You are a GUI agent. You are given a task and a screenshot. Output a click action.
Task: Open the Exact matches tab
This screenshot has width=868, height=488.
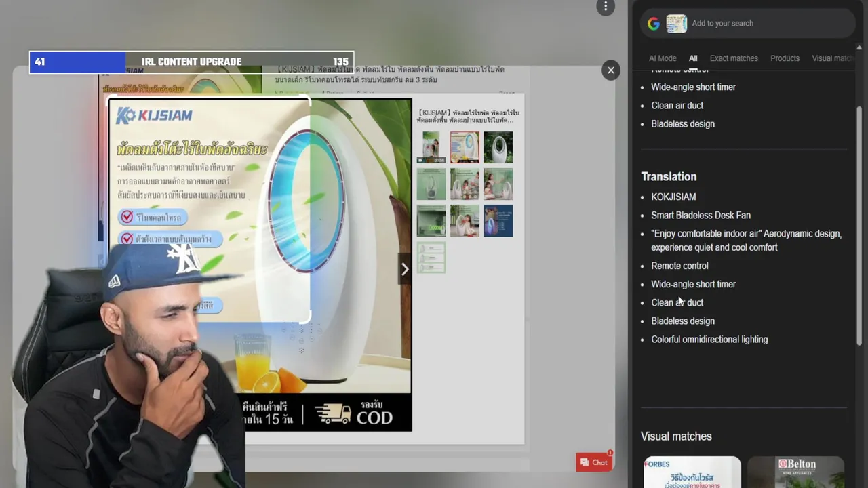734,58
